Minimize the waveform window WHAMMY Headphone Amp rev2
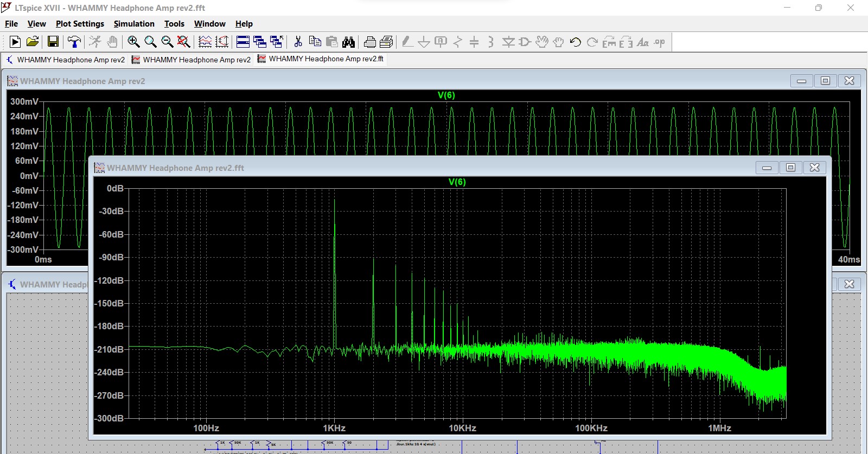The height and width of the screenshot is (454, 868). (x=801, y=81)
